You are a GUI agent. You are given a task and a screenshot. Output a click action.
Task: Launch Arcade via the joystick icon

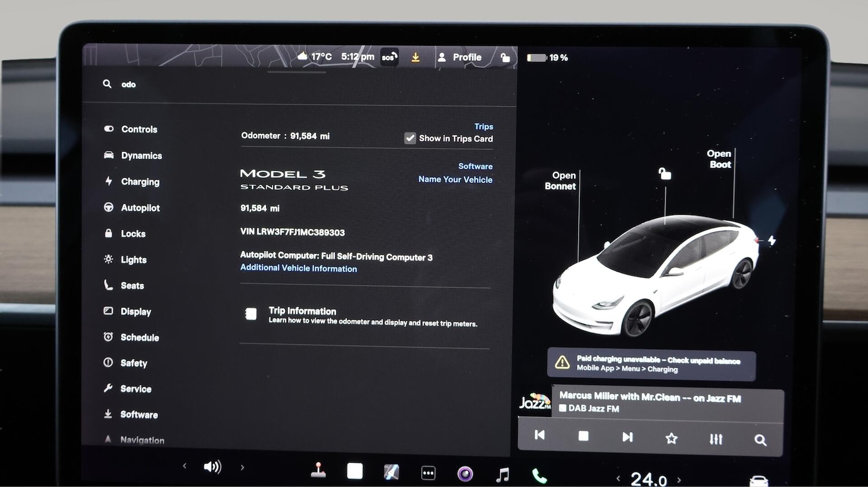pos(318,471)
